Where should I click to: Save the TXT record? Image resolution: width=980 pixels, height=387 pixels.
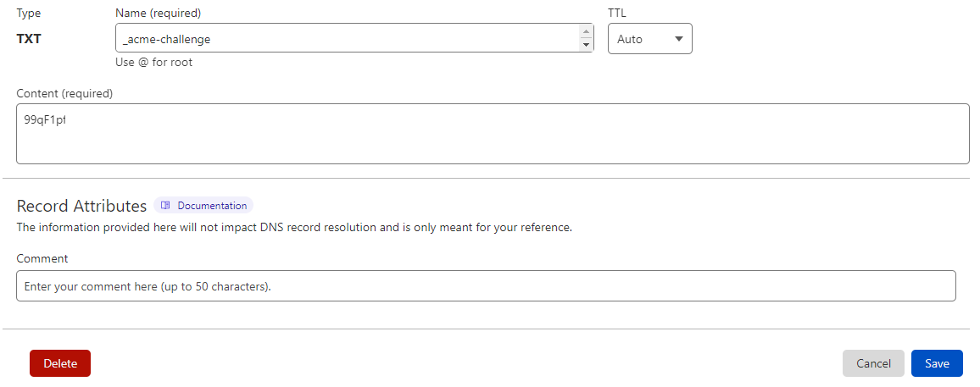(937, 363)
